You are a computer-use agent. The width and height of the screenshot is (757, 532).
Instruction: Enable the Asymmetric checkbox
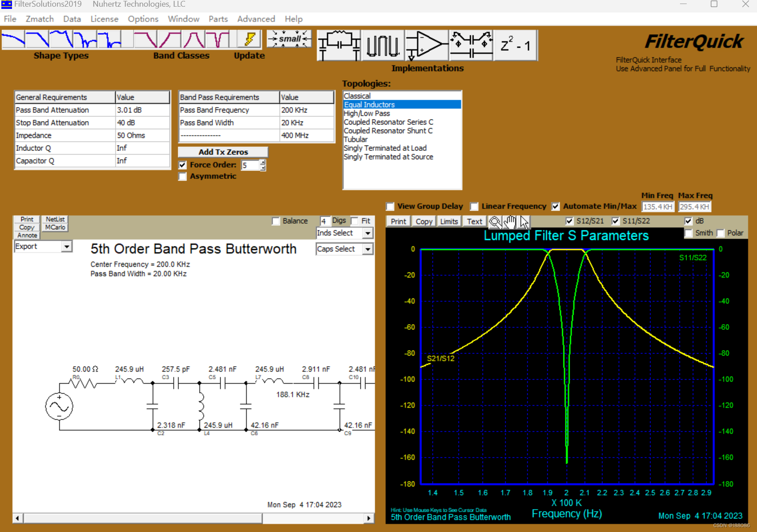tap(182, 177)
